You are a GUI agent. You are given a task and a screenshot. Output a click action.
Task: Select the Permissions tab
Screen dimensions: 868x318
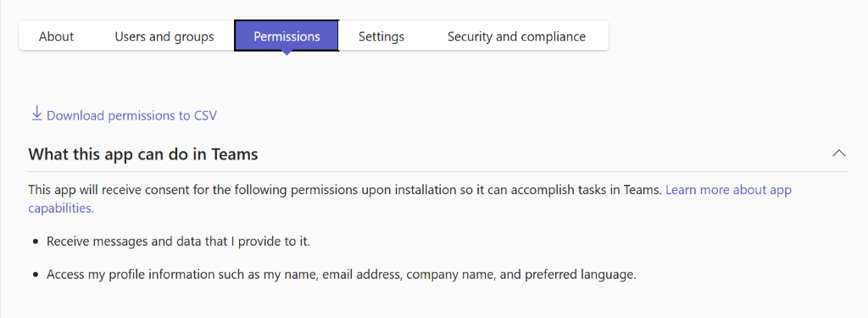tap(287, 36)
